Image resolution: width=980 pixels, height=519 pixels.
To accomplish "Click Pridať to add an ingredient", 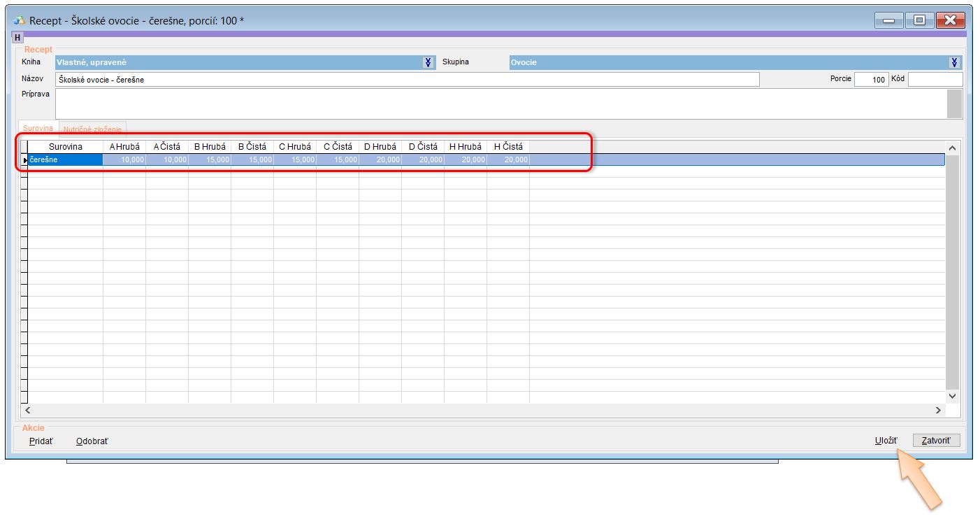I will (41, 441).
